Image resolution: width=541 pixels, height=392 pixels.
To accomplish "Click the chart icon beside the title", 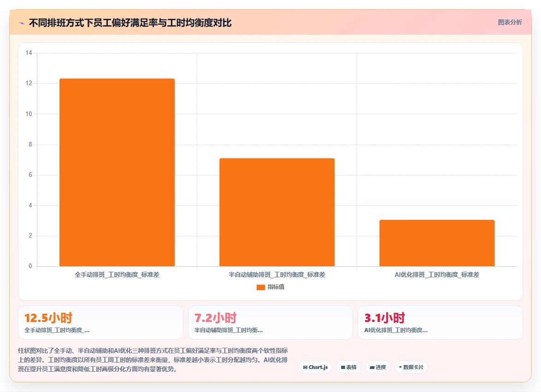I will point(22,23).
